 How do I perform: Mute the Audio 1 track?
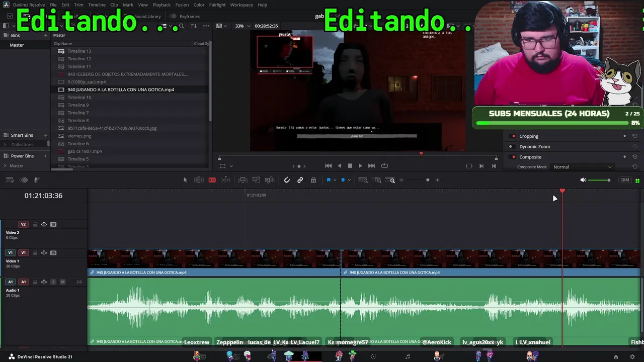click(63, 282)
